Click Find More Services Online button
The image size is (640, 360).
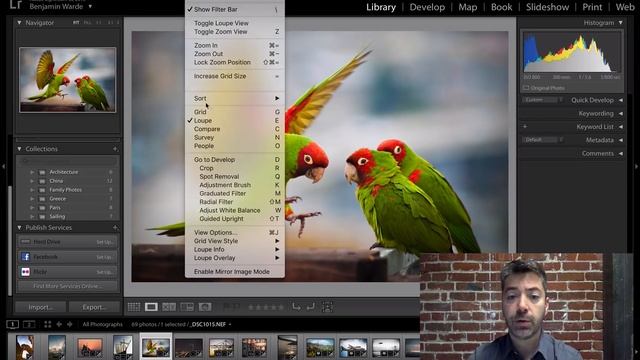point(67,286)
